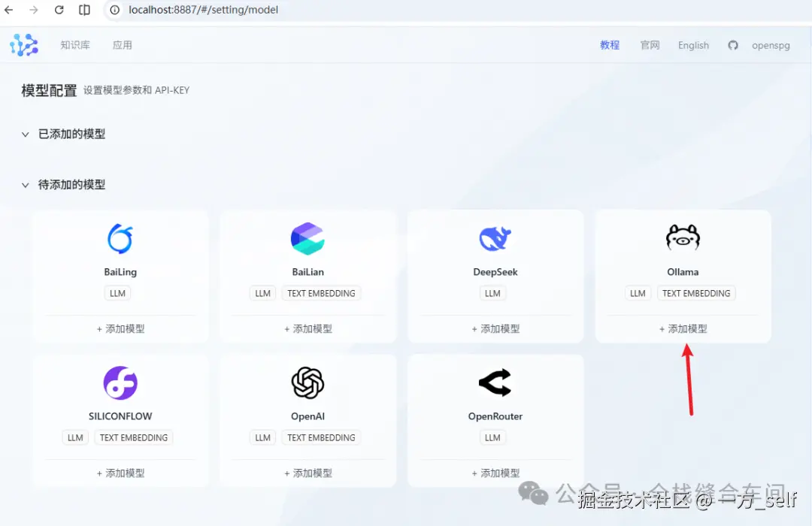Click TEXT EMBEDDING tag on BaiLian card
This screenshot has width=812, height=526.
point(321,294)
